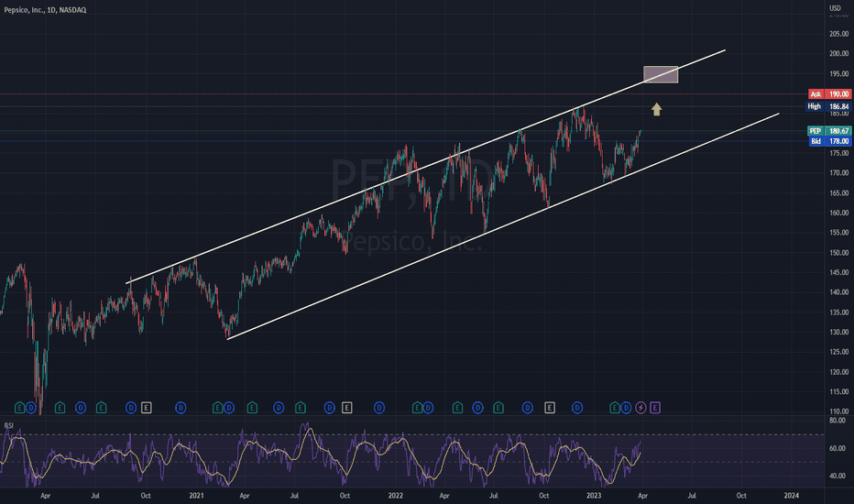Click the Bid 178.00 price label

pyautogui.click(x=830, y=141)
